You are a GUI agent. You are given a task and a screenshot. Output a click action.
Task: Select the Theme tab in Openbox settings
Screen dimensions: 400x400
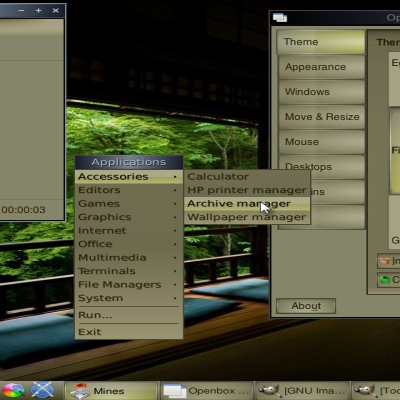tap(321, 42)
